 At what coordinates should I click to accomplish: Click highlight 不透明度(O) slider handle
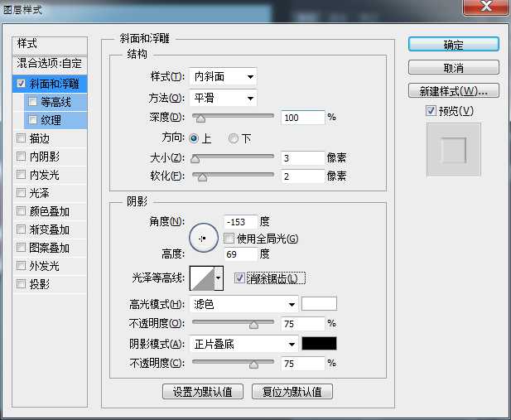pyautogui.click(x=253, y=325)
